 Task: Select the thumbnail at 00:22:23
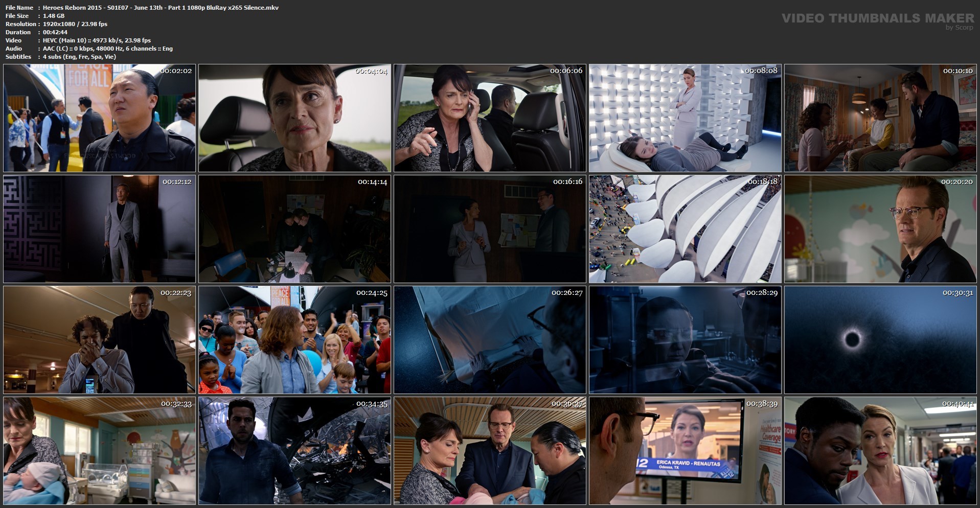pyautogui.click(x=99, y=340)
